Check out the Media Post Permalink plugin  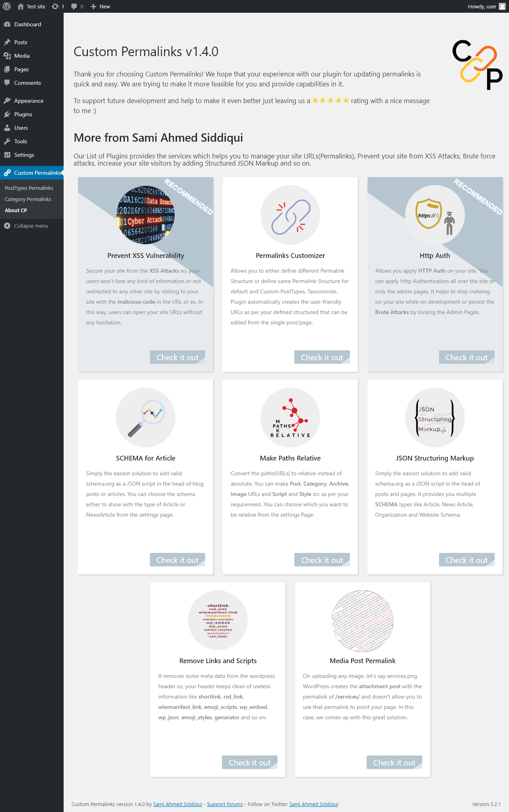coord(394,762)
